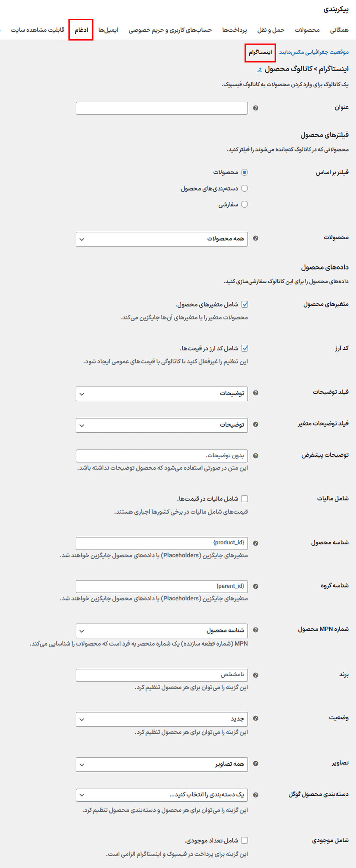356x868 pixels.
Task: Open the همه محصولات dropdown
Action: (x=162, y=239)
